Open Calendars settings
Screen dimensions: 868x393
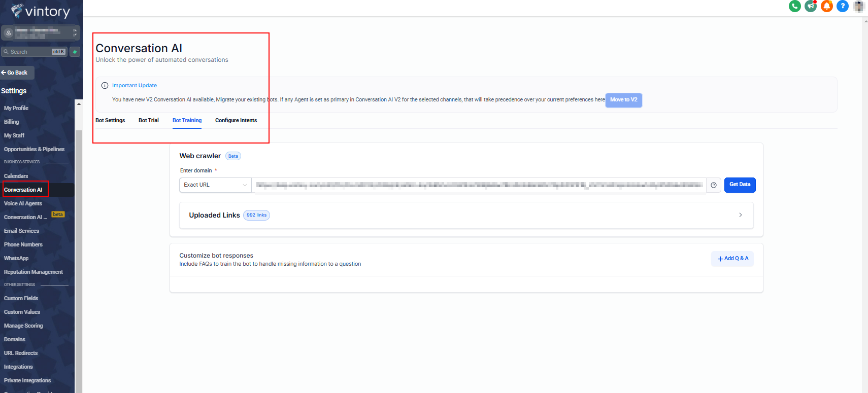[x=16, y=176]
